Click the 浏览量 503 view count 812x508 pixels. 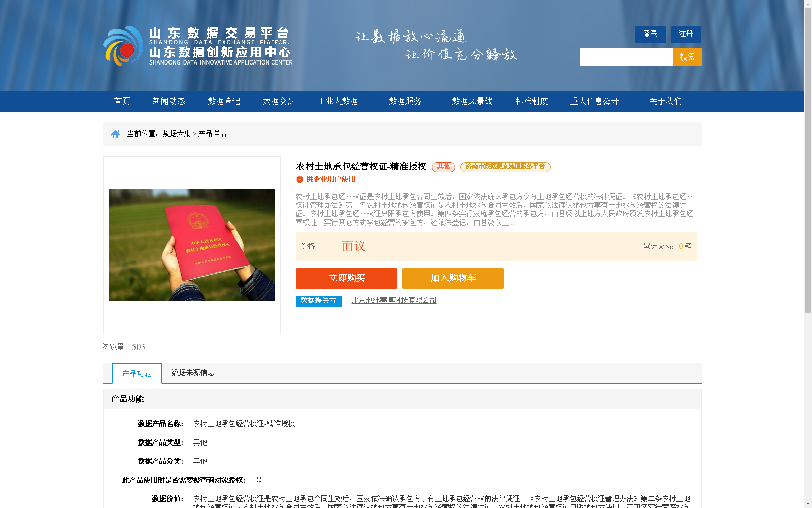(x=124, y=347)
